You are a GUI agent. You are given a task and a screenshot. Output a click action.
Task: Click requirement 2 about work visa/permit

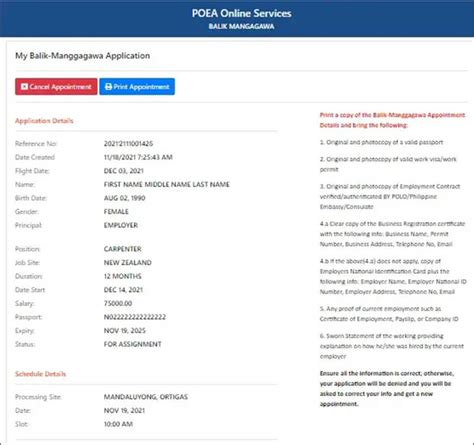click(388, 164)
